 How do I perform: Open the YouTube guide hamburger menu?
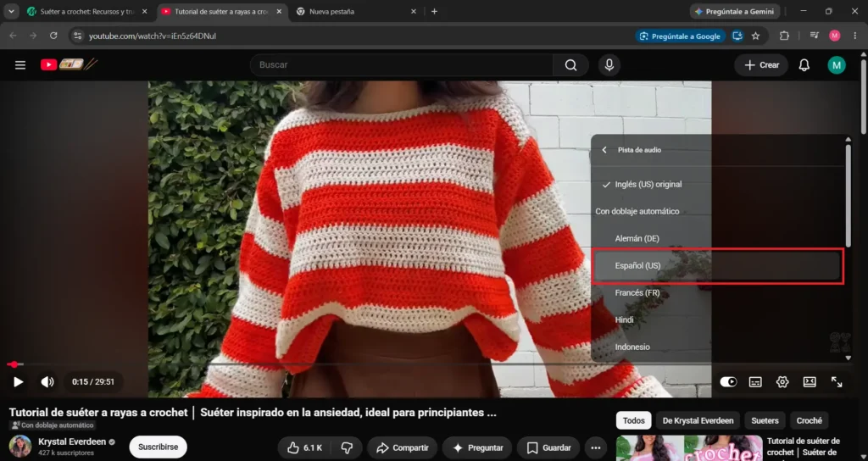tap(20, 65)
